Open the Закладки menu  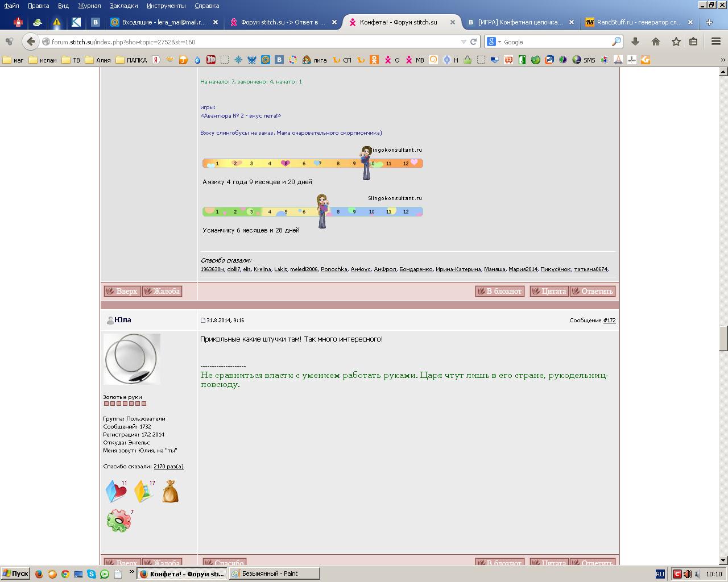tap(123, 6)
